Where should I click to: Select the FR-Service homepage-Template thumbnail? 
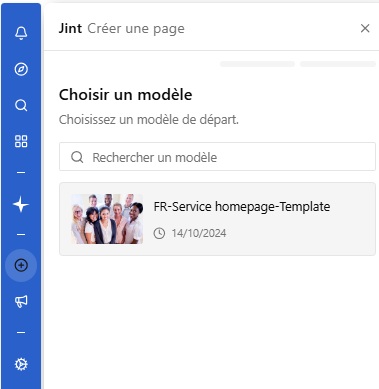pos(107,219)
